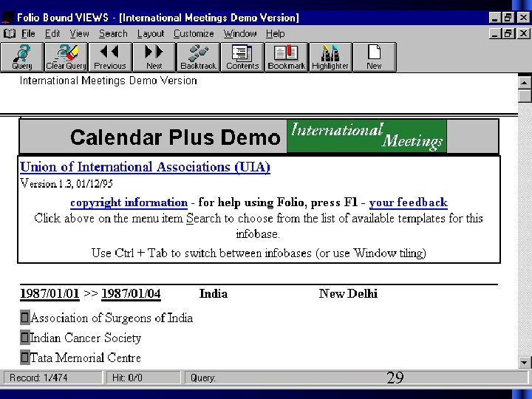532x399 pixels.
Task: Open the Edit menu
Action: point(52,33)
